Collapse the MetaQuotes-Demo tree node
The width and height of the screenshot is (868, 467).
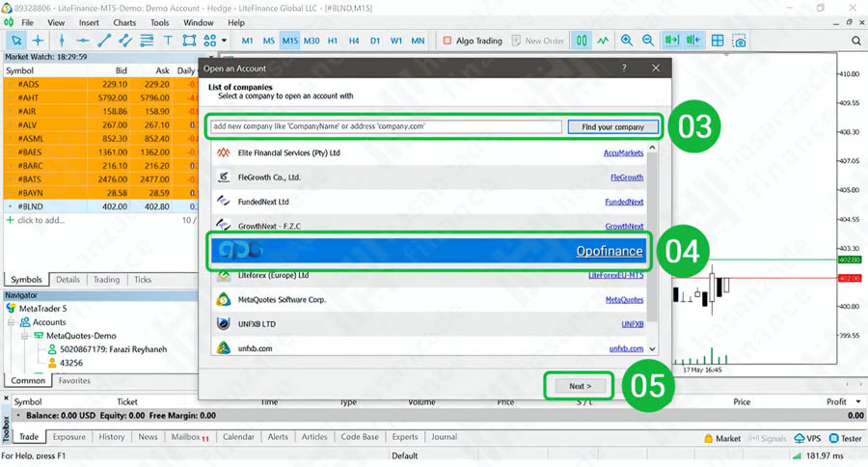click(x=24, y=336)
